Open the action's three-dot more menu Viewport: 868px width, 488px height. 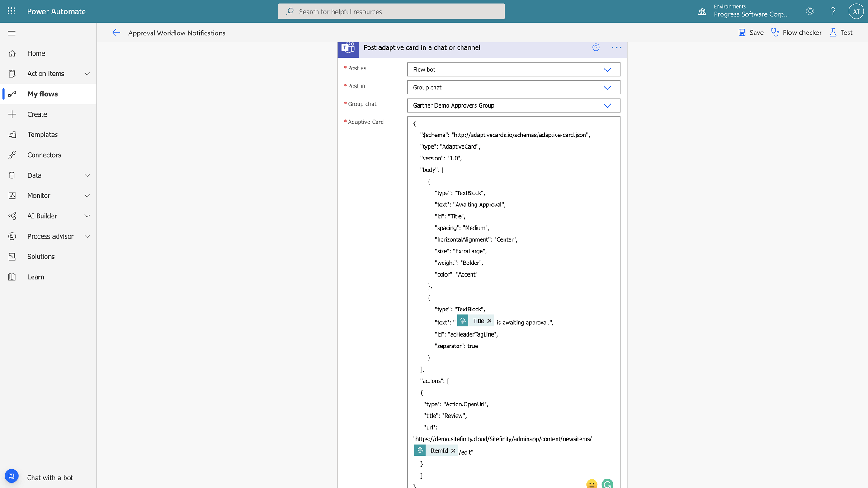[x=616, y=47]
